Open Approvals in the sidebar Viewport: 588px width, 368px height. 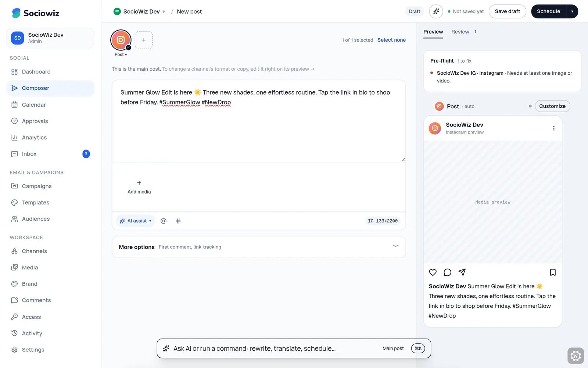(50, 121)
